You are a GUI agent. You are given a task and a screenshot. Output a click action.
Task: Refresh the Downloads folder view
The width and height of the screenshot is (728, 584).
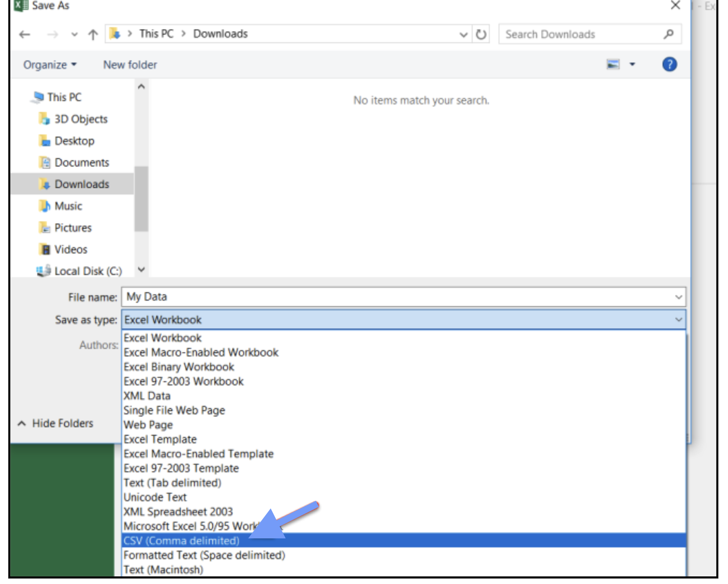click(481, 34)
